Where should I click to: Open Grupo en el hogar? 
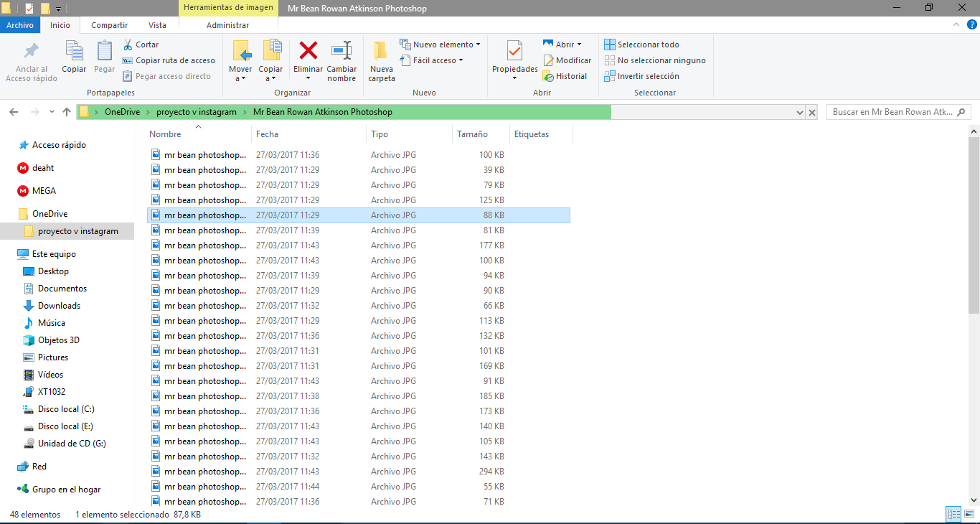pyautogui.click(x=66, y=490)
